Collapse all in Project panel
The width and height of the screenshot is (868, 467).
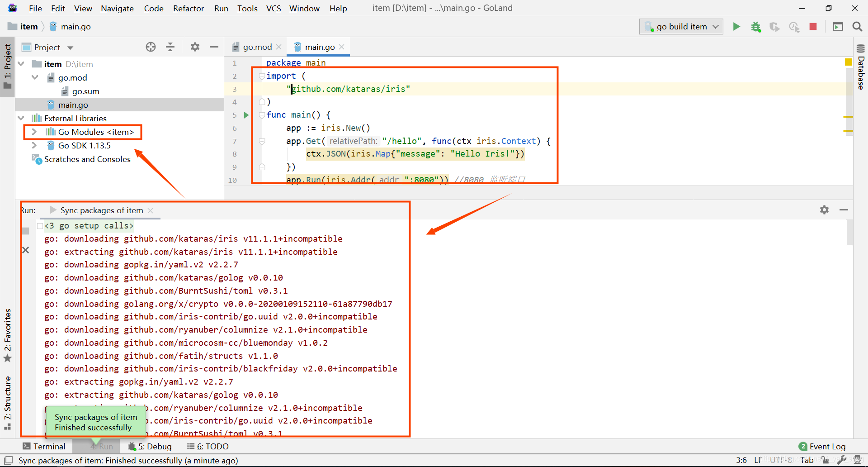[170, 47]
